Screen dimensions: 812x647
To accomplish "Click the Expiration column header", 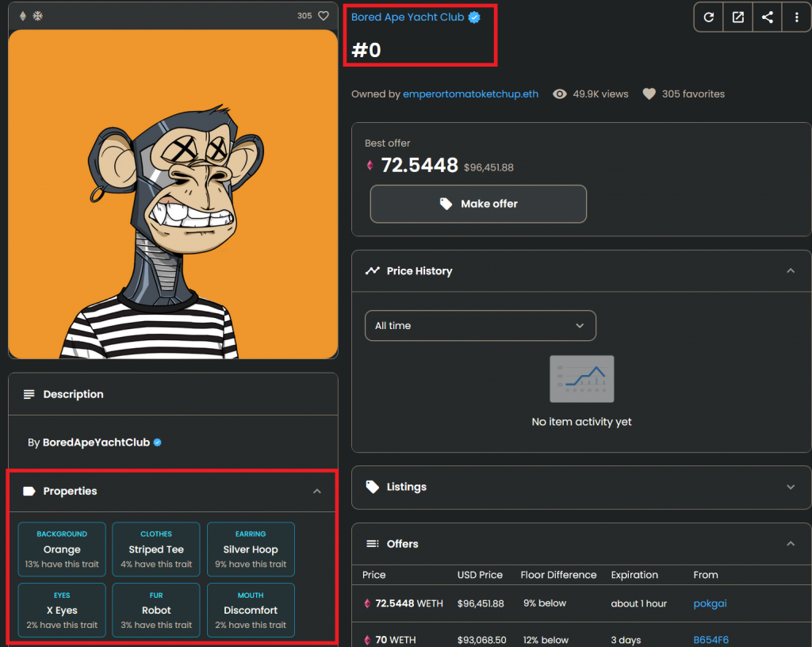I will [x=634, y=575].
